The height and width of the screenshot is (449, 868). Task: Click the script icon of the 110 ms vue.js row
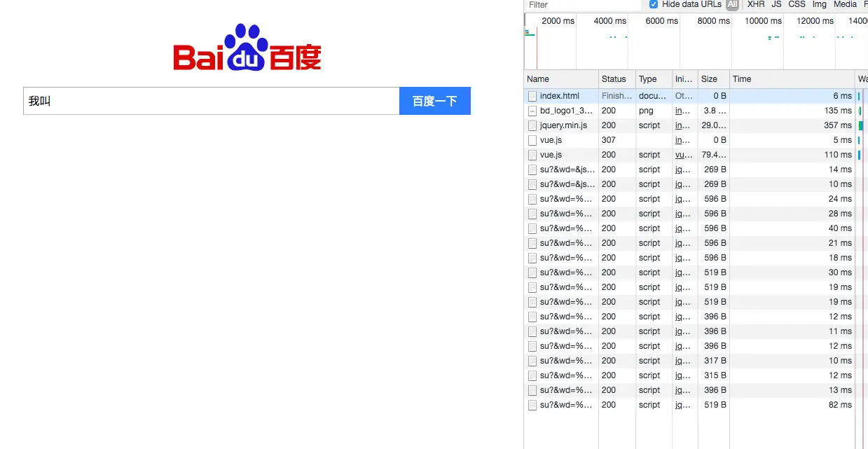532,155
